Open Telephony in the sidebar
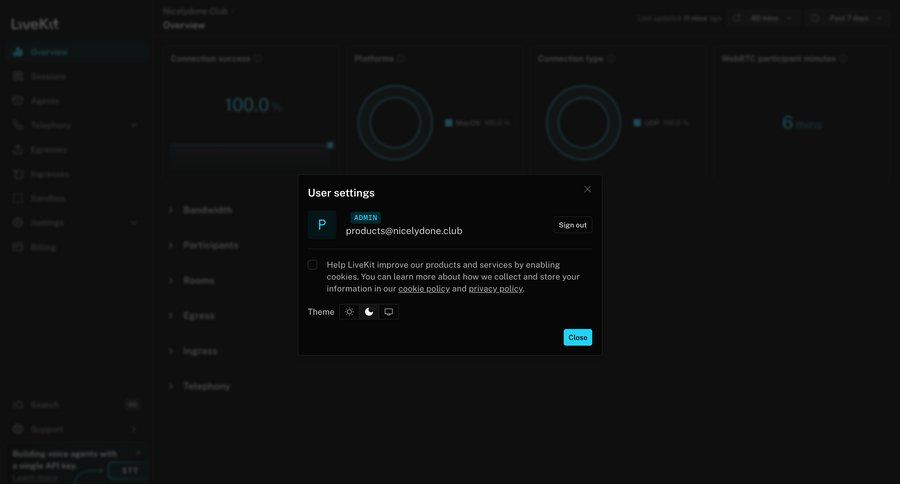The height and width of the screenshot is (484, 900). pyautogui.click(x=75, y=125)
